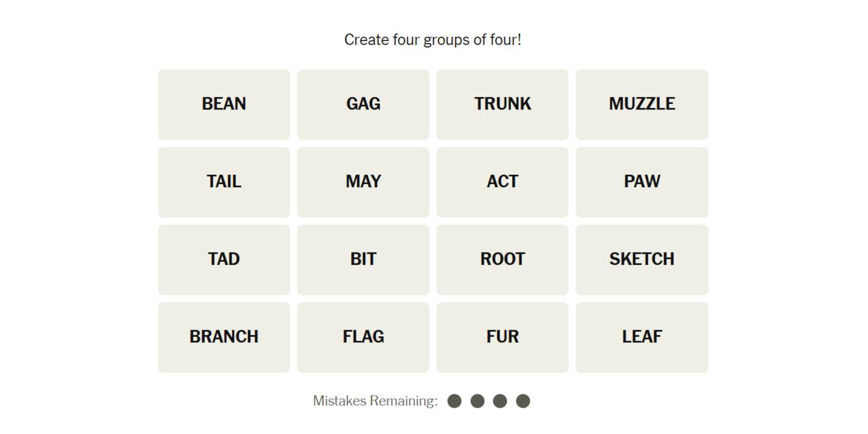Click the ROOT tile
The height and width of the screenshot is (434, 868).
click(502, 259)
